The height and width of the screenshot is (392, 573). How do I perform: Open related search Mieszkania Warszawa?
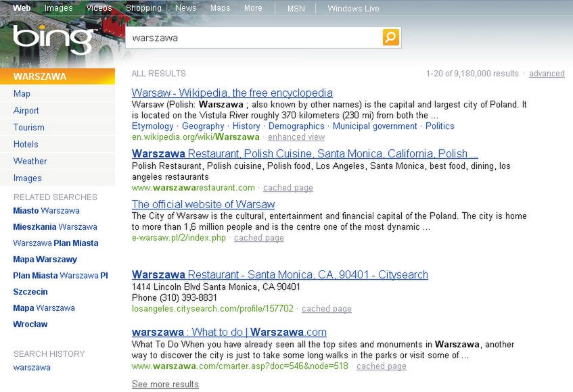55,226
